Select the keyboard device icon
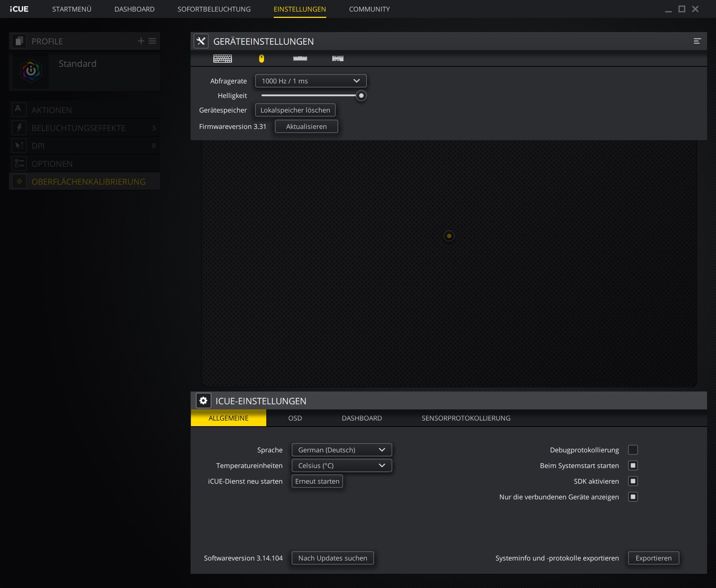Viewport: 716px width, 588px height. pyautogui.click(x=223, y=59)
